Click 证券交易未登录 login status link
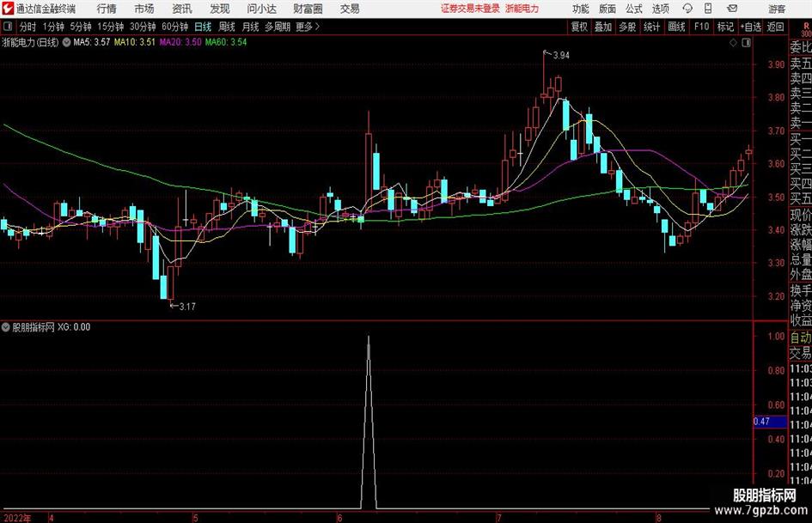This screenshot has height=523, width=812. point(470,9)
